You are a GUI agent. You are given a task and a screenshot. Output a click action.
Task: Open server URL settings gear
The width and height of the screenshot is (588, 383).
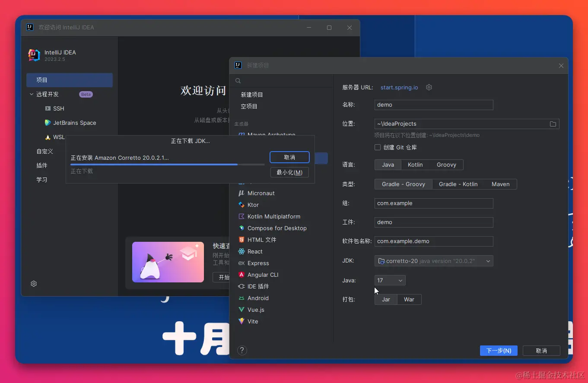point(429,87)
